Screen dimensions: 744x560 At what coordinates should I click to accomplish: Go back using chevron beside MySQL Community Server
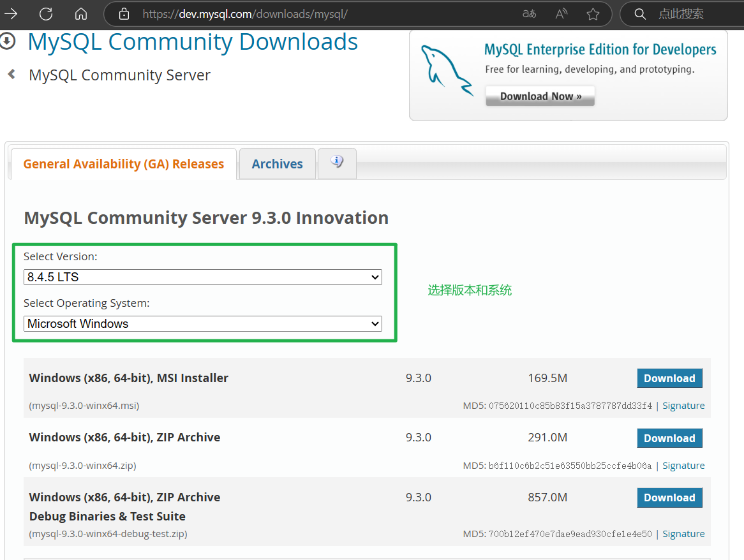coord(12,74)
